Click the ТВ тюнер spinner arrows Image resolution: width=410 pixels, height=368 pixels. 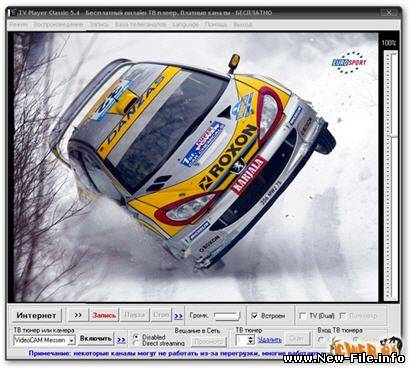pos(251,340)
